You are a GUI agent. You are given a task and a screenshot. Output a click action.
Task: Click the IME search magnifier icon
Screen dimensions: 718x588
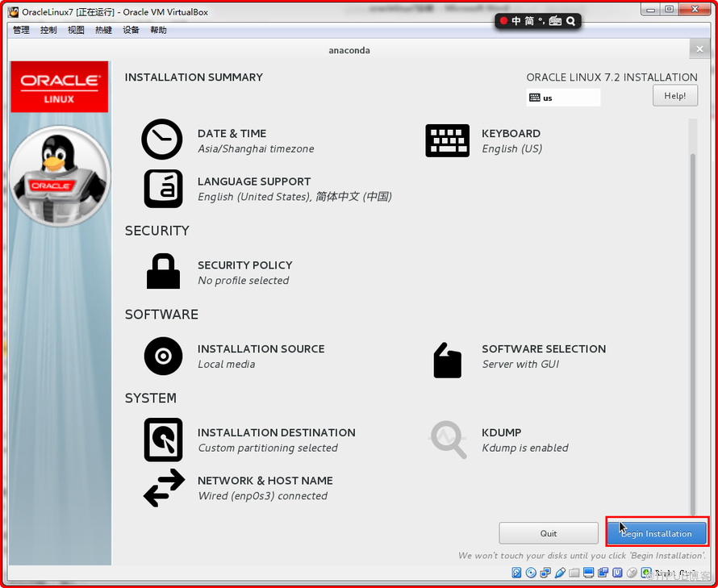coord(570,21)
